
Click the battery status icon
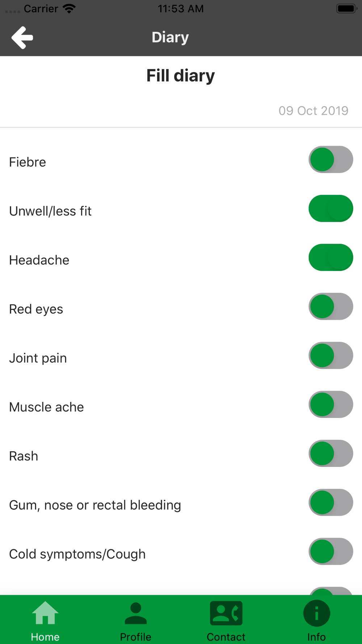(x=346, y=9)
